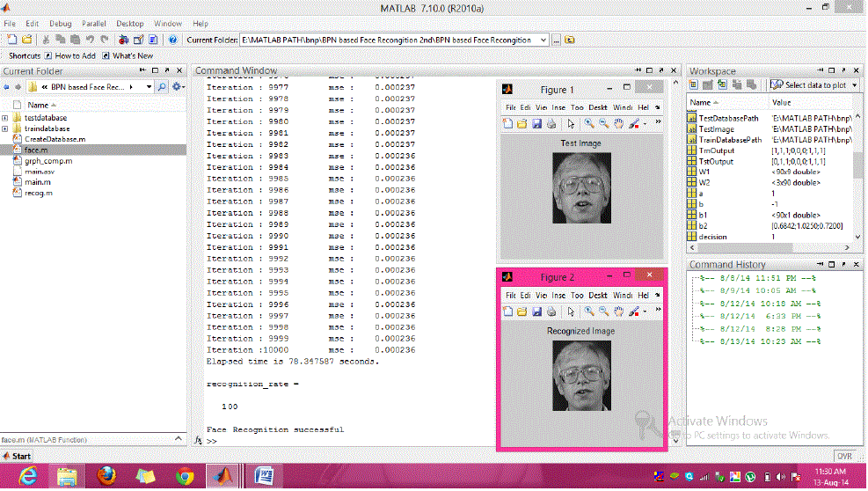Expand the traindatabase folder tree node

tap(6, 128)
